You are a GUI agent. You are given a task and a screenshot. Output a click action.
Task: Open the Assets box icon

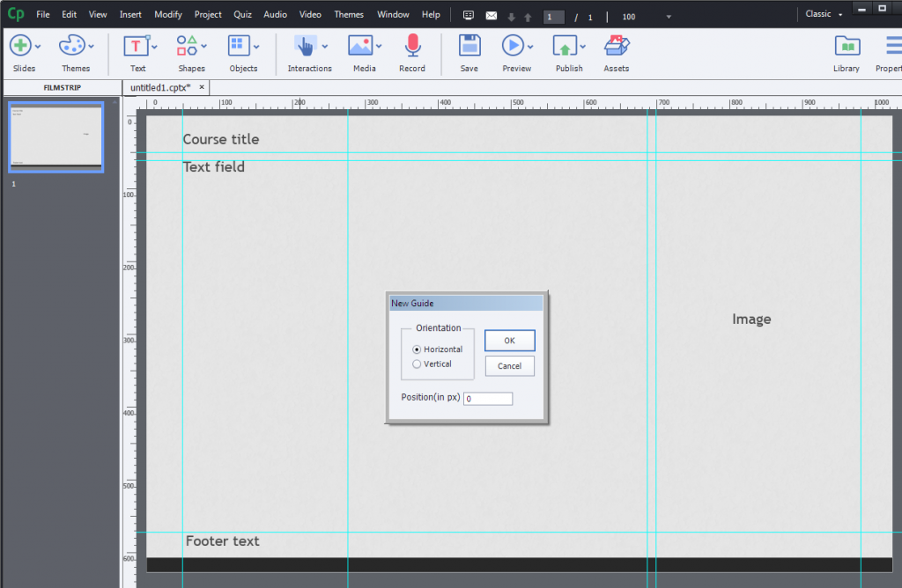point(617,46)
